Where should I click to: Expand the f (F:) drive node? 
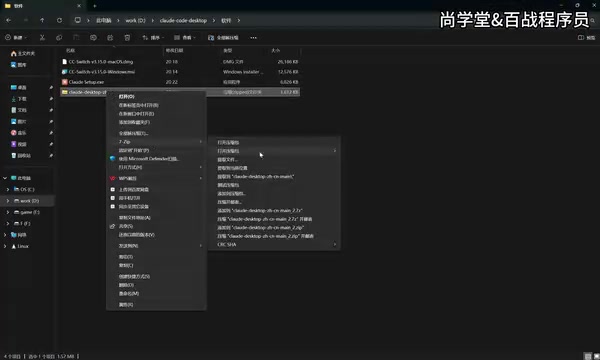pyautogui.click(x=8, y=223)
